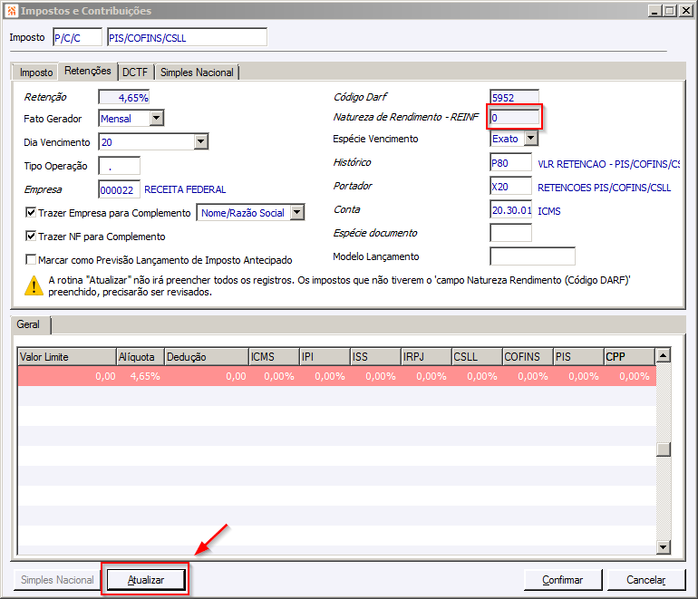The width and height of the screenshot is (698, 599).
Task: Click the COFINS column header
Action: pos(528,357)
